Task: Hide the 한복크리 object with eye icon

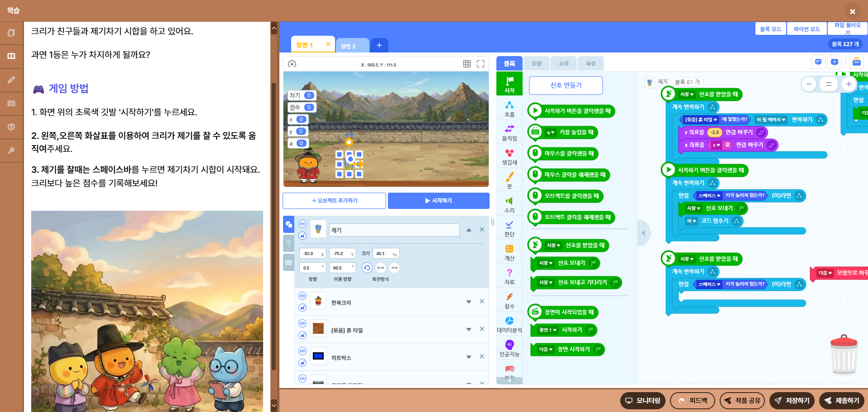Action: click(x=302, y=296)
